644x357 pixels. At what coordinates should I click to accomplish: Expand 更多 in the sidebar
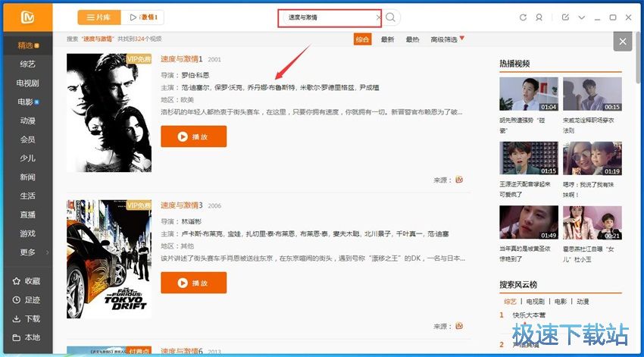point(28,252)
